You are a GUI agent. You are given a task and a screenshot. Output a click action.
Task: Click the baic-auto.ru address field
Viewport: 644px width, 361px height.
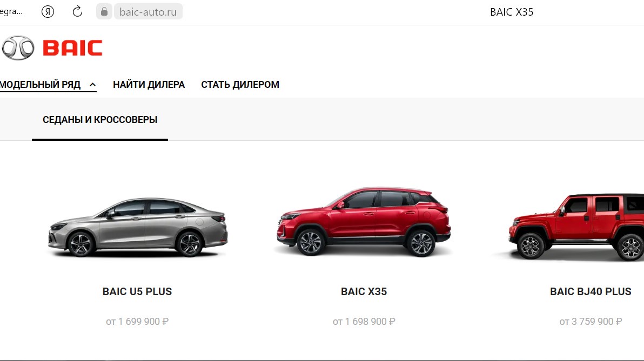[x=148, y=12]
